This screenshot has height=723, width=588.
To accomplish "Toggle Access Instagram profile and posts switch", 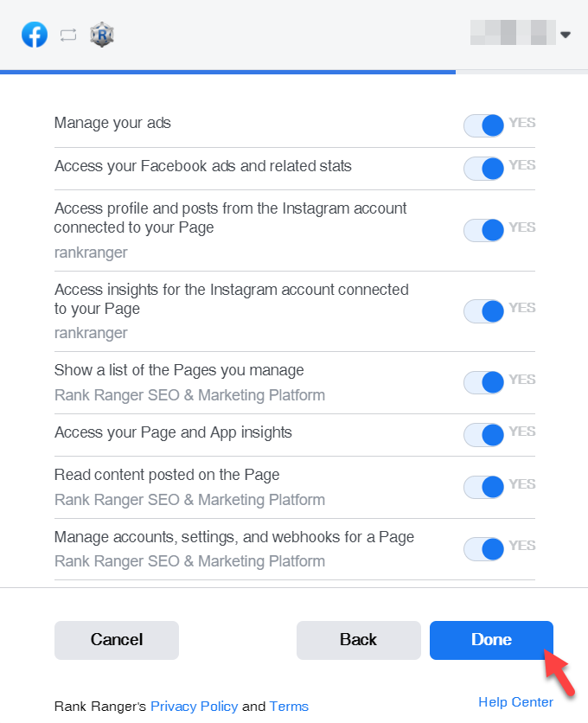I will (x=484, y=230).
